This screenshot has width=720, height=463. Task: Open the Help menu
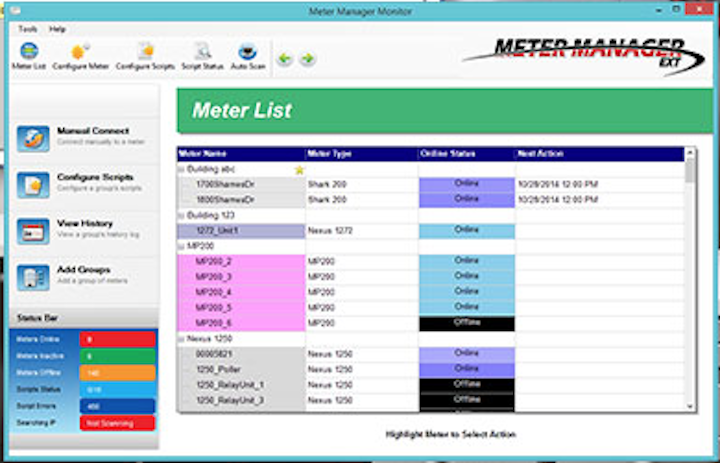pyautogui.click(x=57, y=29)
